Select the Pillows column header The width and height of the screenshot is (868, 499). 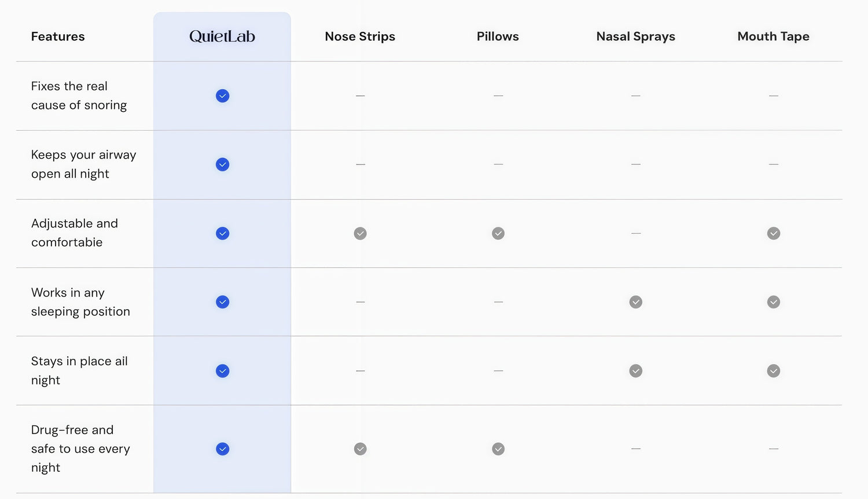498,36
